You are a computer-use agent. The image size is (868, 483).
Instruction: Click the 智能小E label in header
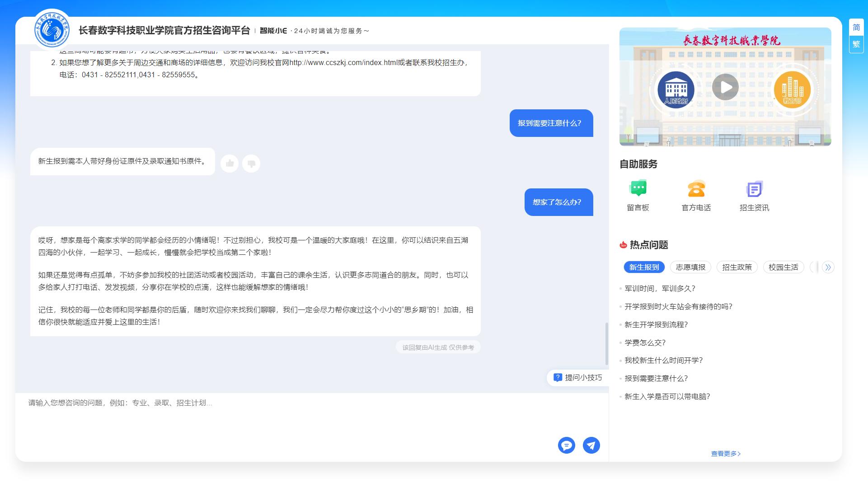273,31
